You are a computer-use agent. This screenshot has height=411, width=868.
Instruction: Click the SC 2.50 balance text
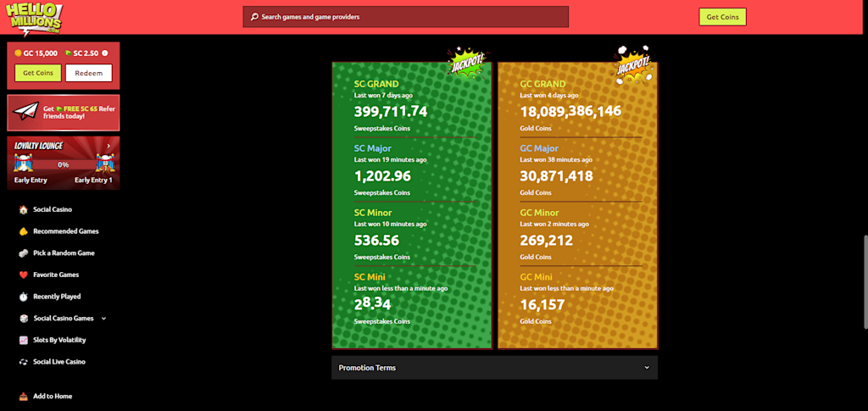pos(86,53)
